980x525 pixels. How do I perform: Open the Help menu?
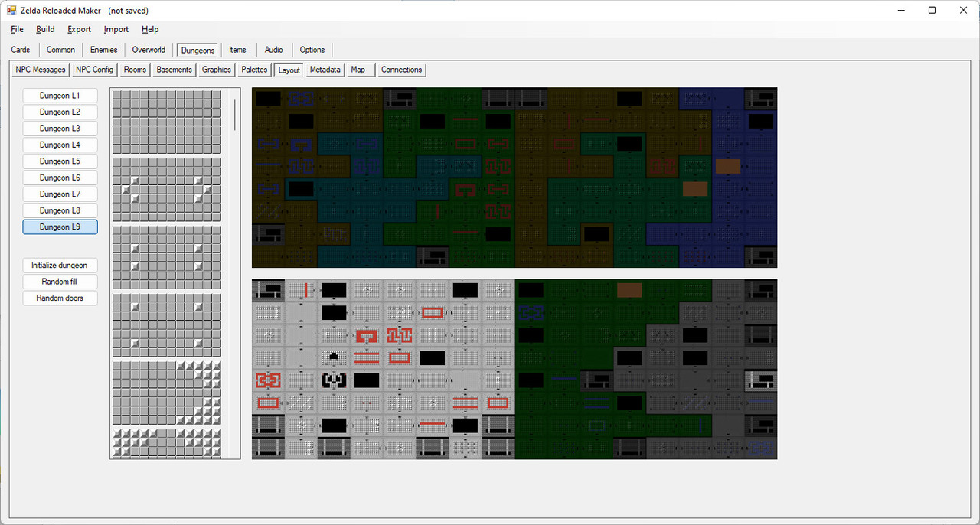(150, 29)
